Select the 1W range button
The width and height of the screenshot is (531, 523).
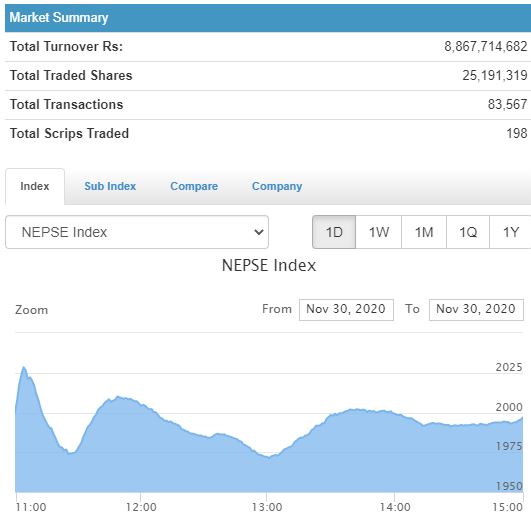(379, 232)
